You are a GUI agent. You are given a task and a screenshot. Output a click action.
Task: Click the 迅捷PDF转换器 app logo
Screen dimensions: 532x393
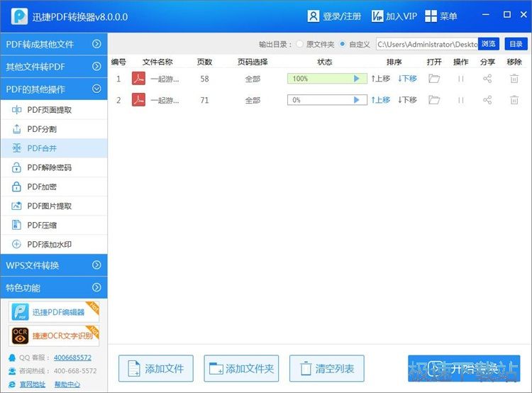coord(19,16)
